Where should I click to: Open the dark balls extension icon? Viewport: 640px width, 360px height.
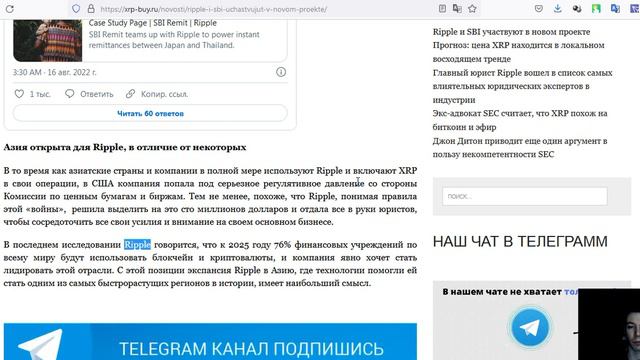577,9
